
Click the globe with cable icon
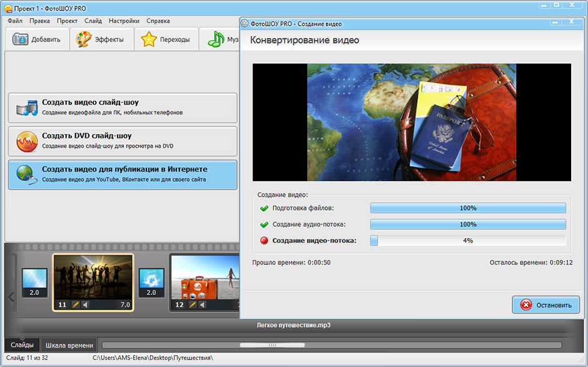coord(27,175)
